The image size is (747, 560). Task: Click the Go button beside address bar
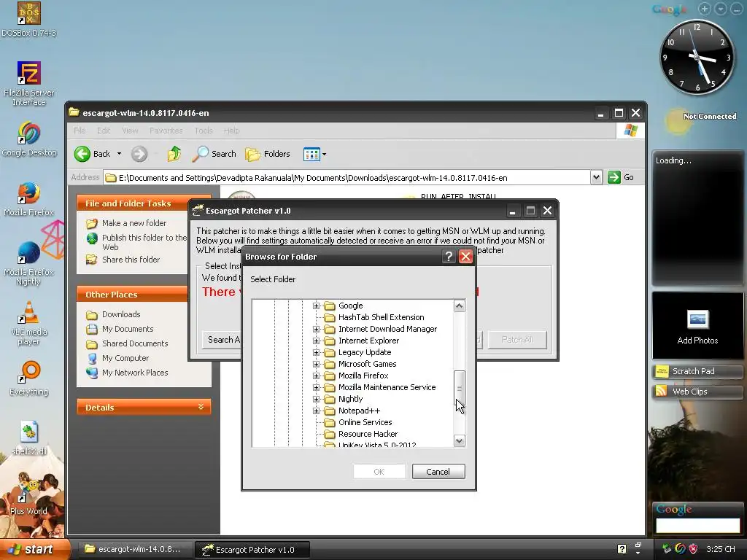tap(621, 177)
